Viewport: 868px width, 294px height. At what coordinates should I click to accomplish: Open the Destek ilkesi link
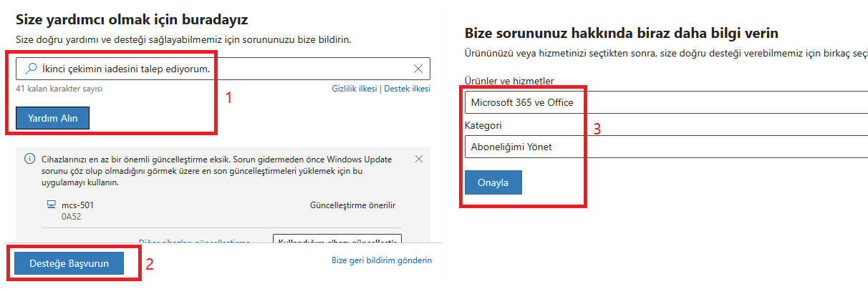point(407,89)
